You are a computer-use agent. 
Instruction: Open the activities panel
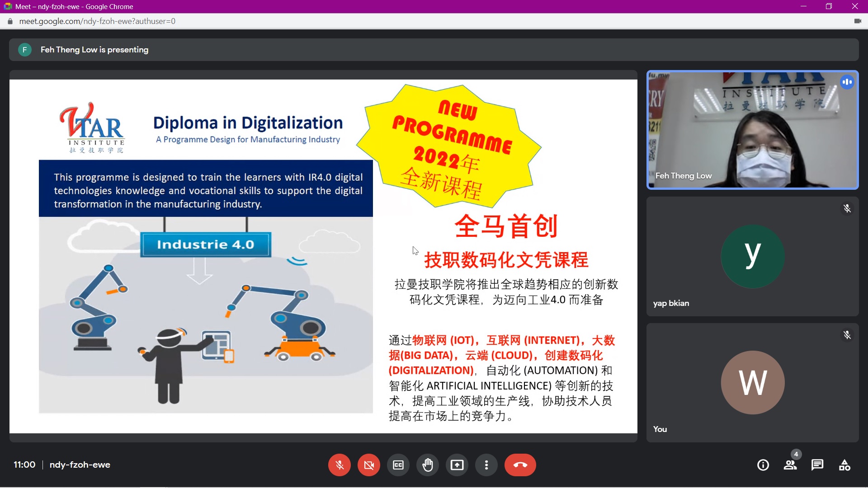(x=844, y=465)
